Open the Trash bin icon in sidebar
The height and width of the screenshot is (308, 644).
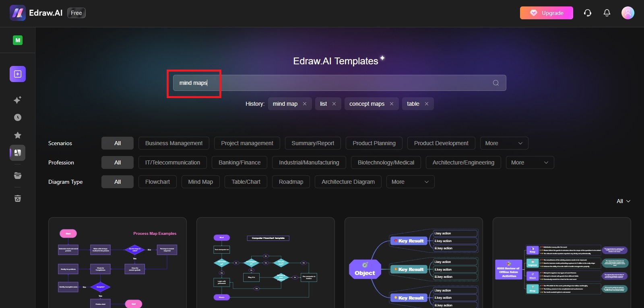18,198
